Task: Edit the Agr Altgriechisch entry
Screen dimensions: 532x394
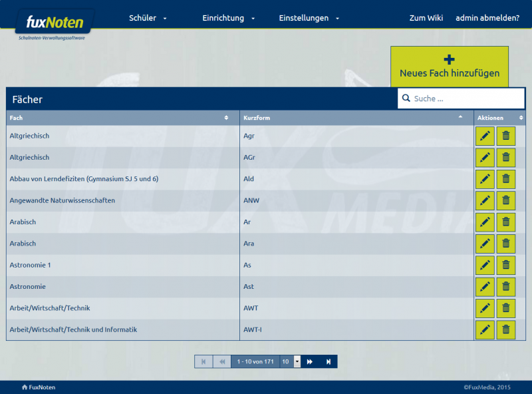Action: point(485,136)
